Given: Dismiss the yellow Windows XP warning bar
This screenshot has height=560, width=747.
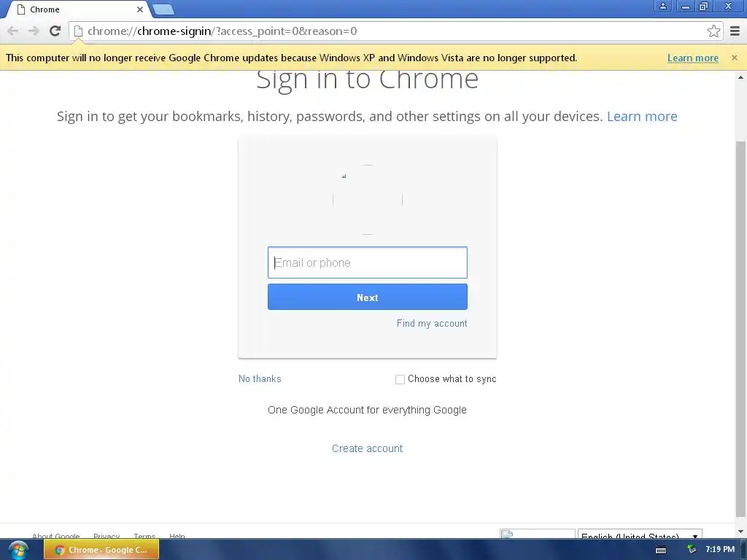Looking at the screenshot, I should tap(734, 58).
